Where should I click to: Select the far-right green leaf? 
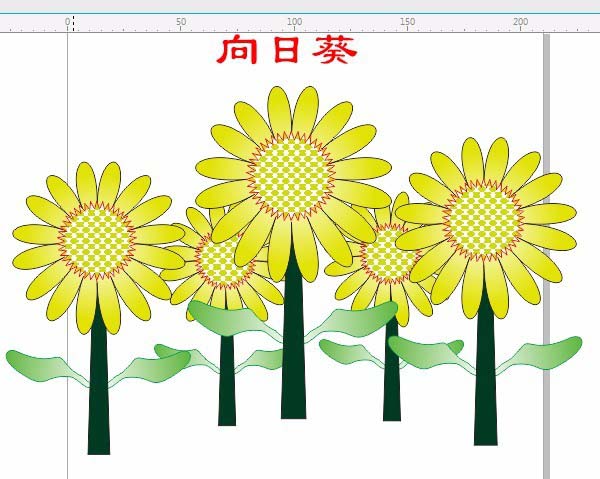click(x=540, y=356)
